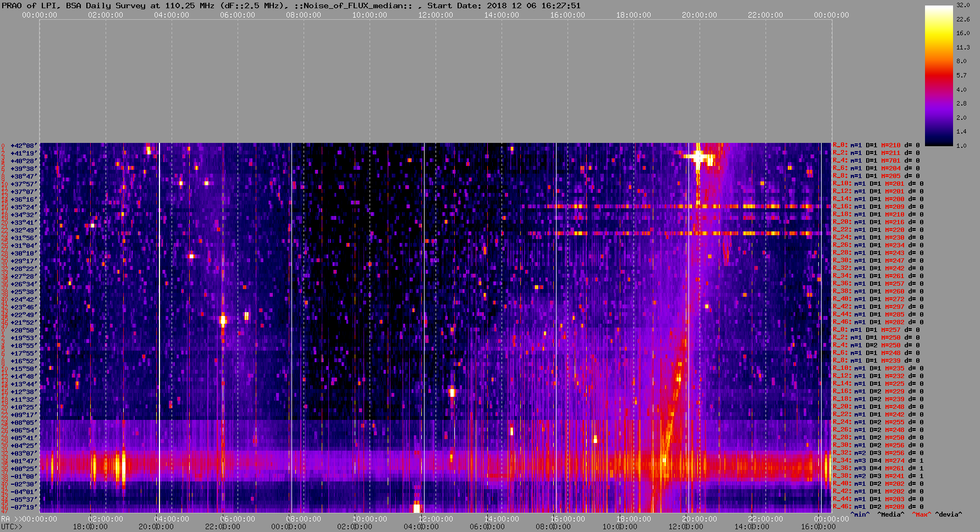Click the ^Media^ legend label
Viewport: 980px width, 532px height.
890,515
